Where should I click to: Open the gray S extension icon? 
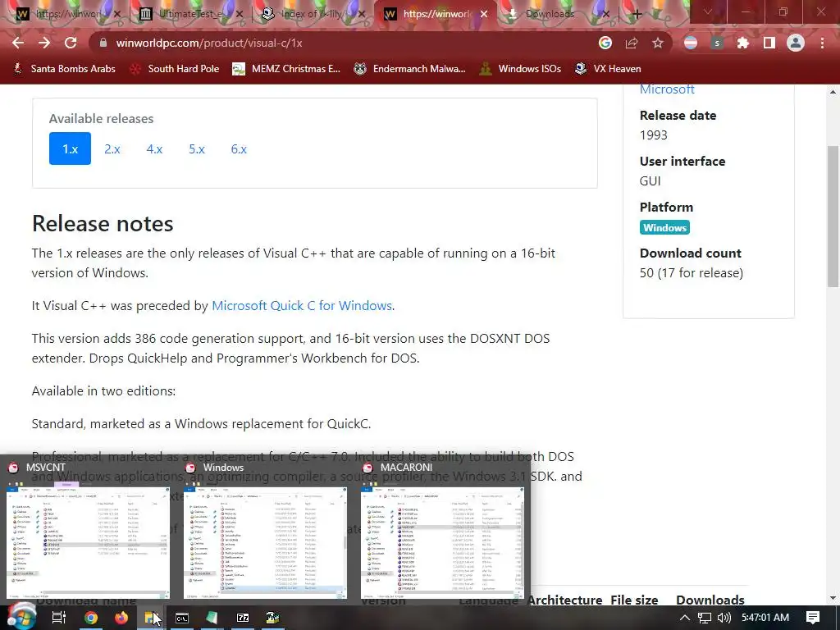click(x=717, y=43)
